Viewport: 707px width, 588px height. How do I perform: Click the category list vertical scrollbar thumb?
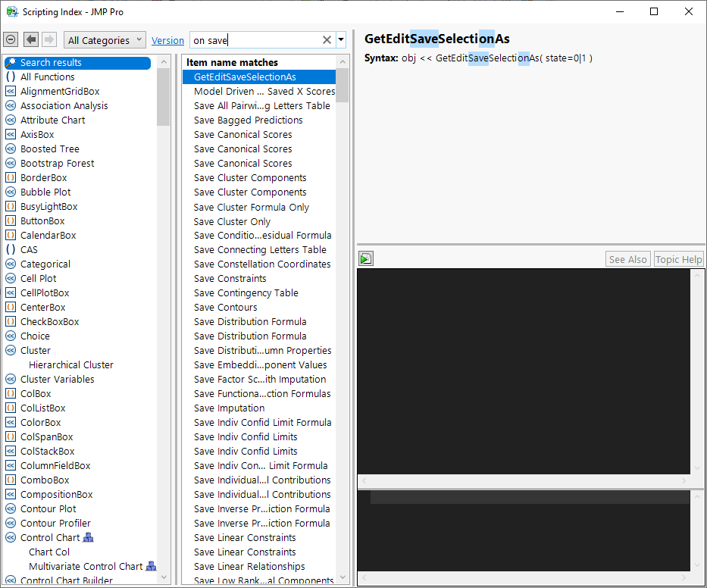[163, 97]
